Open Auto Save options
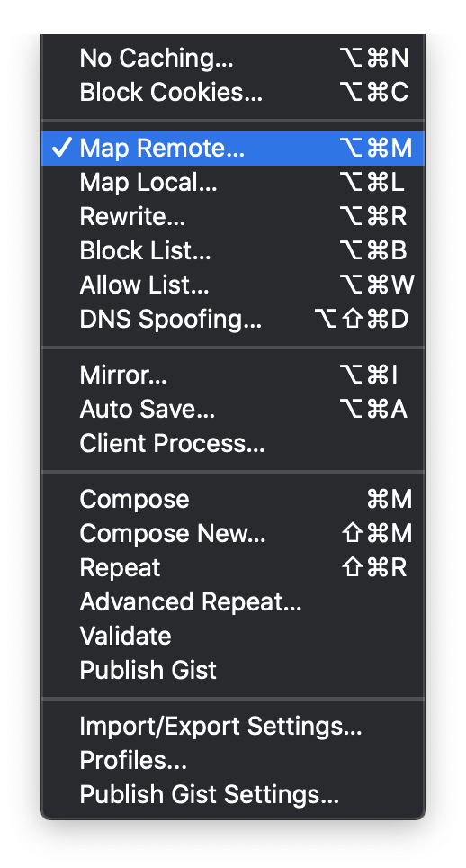Screen dimensions: 466x868 pyautogui.click(x=233, y=410)
